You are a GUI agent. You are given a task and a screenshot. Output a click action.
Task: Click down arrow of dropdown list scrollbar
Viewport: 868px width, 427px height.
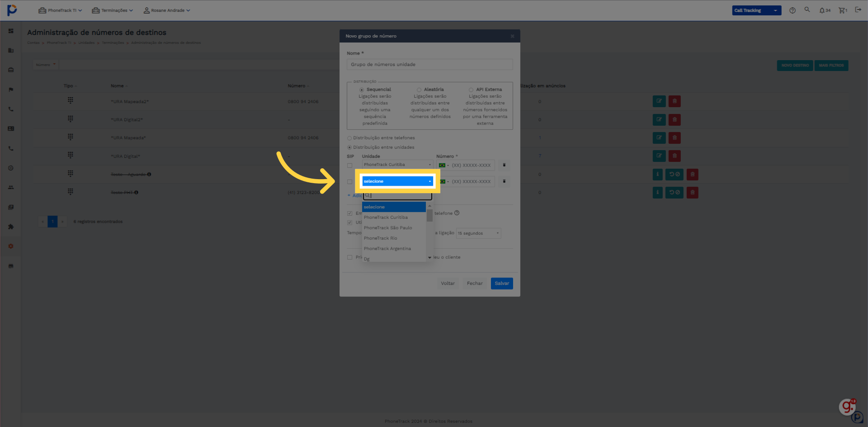click(429, 257)
